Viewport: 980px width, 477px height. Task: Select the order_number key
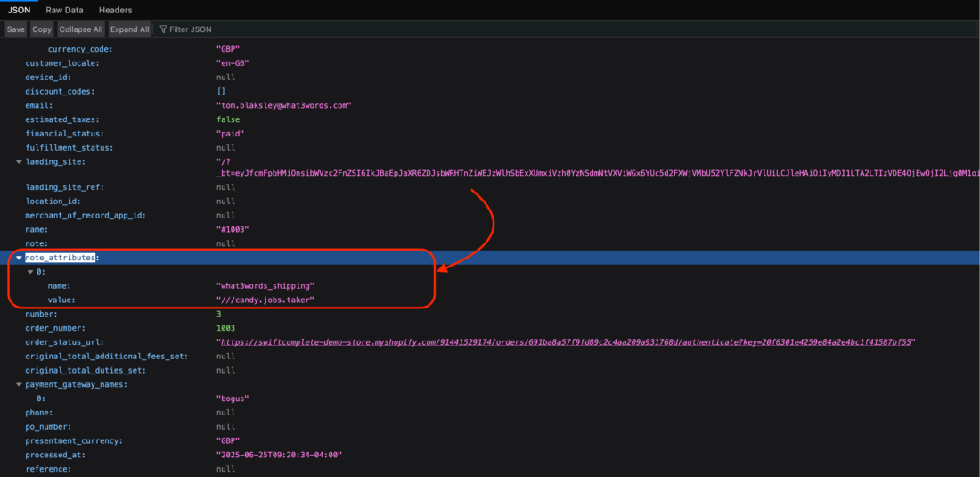click(x=53, y=328)
